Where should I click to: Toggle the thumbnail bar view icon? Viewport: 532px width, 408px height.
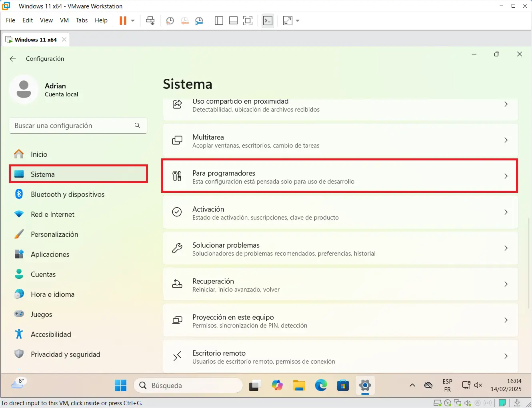(x=233, y=21)
